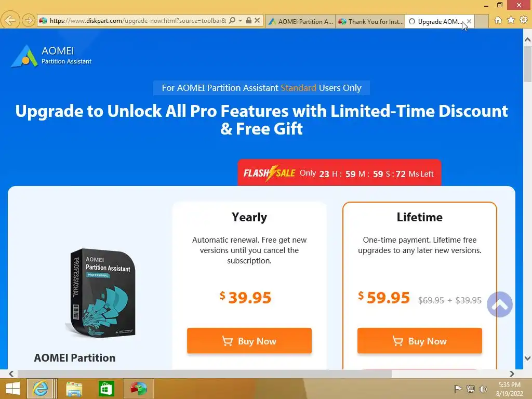Image resolution: width=532 pixels, height=399 pixels.
Task: Open Internet Explorer from the taskbar
Action: point(41,388)
